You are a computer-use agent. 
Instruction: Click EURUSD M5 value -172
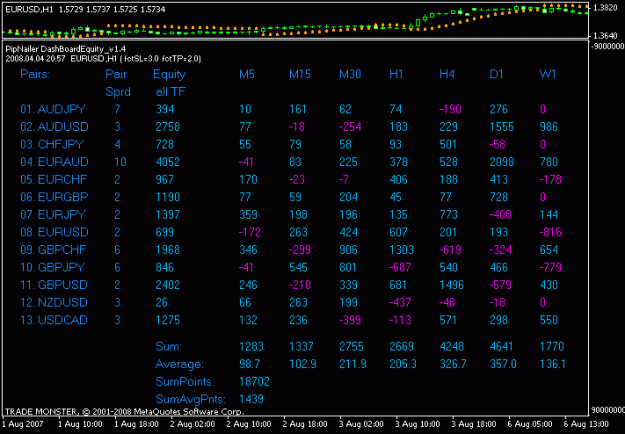(x=250, y=232)
